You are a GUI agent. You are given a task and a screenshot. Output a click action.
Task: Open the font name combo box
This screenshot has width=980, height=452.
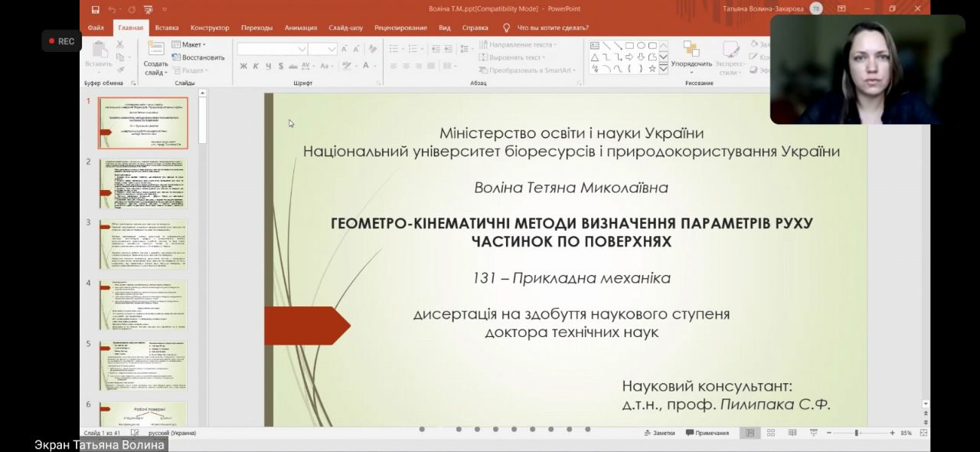tap(271, 48)
